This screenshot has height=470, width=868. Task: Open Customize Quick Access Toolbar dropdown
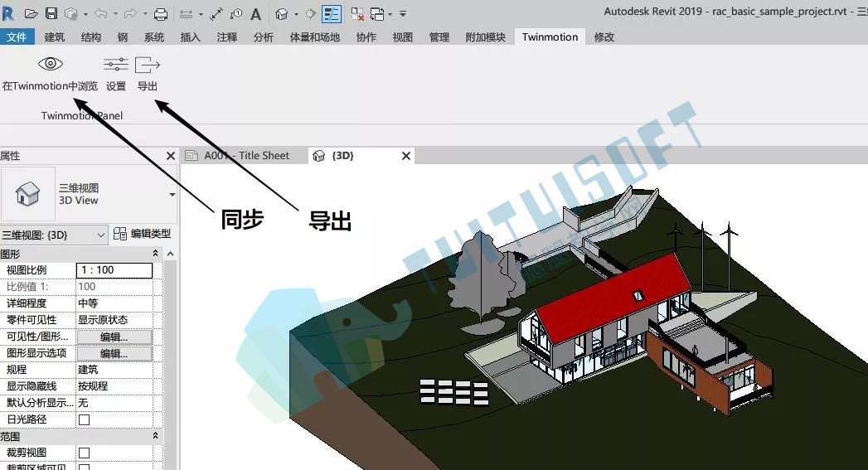(403, 14)
